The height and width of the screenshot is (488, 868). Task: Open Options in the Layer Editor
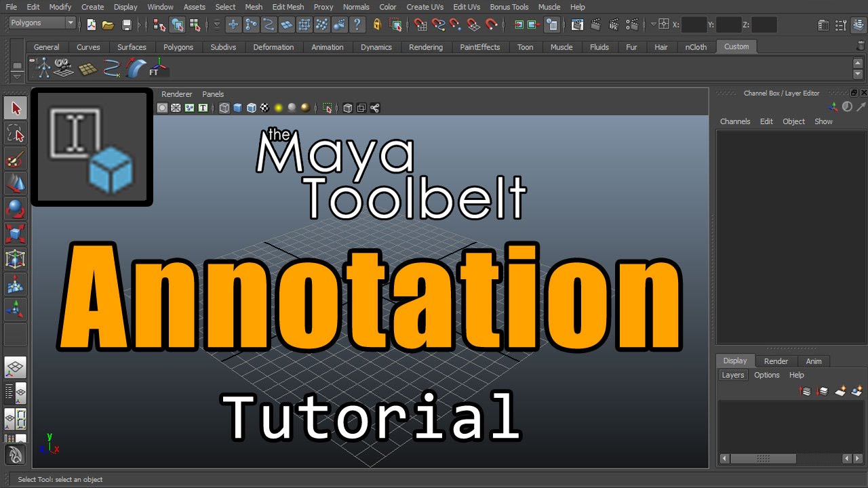(767, 375)
